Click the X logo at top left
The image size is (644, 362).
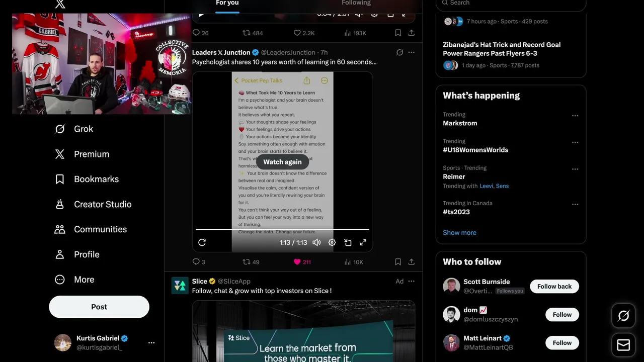[x=60, y=4]
